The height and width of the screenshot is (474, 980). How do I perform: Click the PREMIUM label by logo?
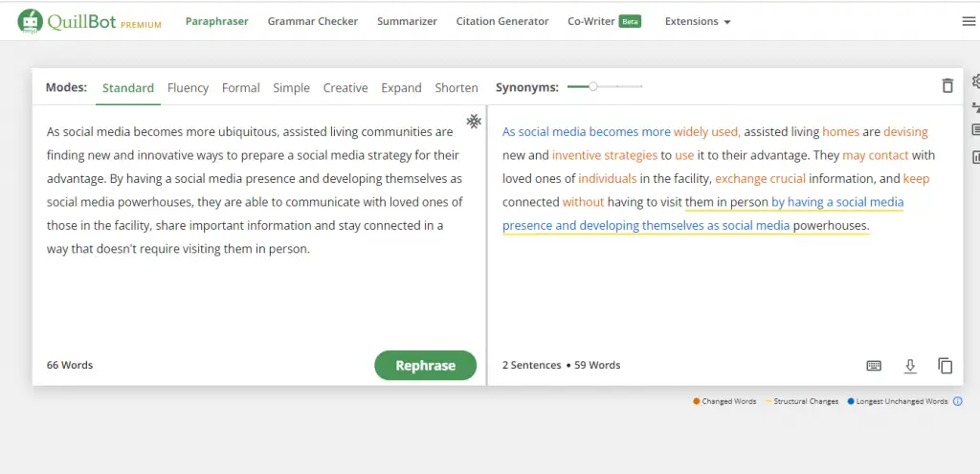(141, 25)
